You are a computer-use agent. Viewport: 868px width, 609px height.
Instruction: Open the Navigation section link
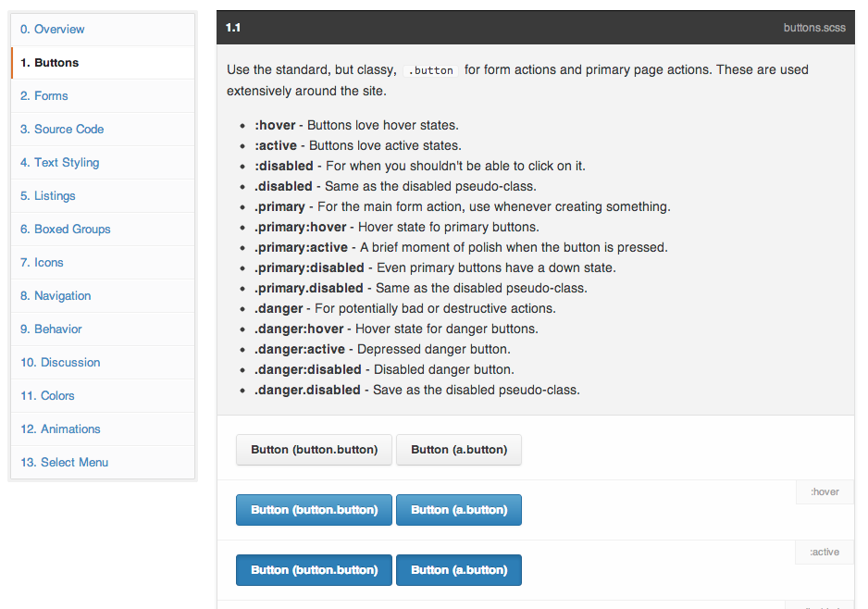(56, 296)
